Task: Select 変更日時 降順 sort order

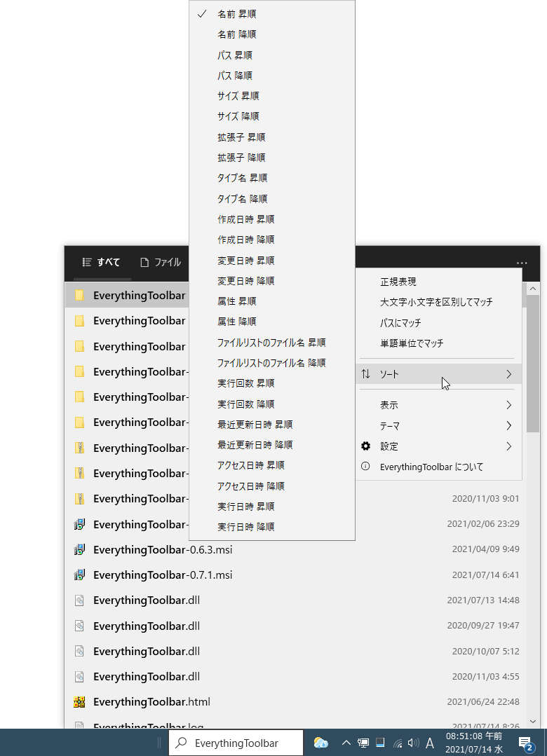Action: point(272,280)
